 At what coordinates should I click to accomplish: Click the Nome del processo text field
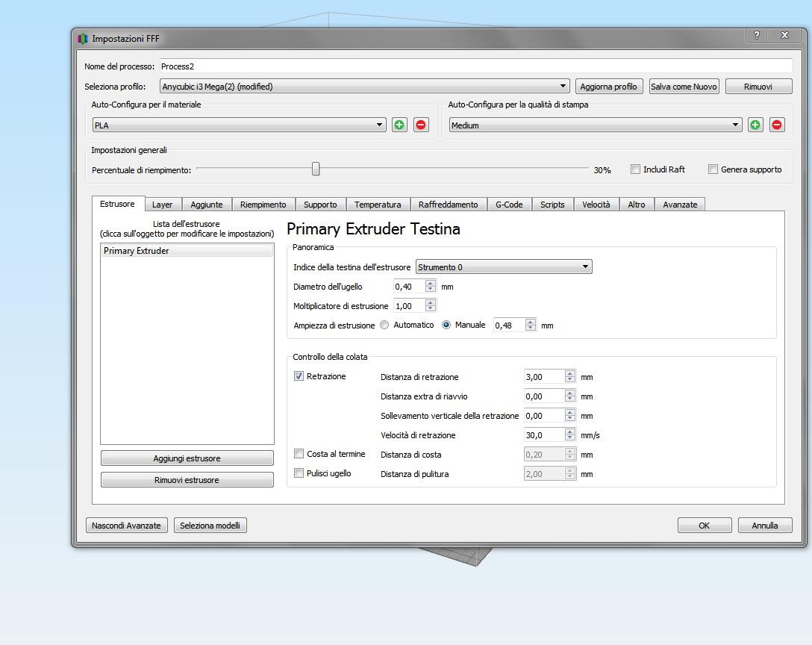[x=475, y=66]
